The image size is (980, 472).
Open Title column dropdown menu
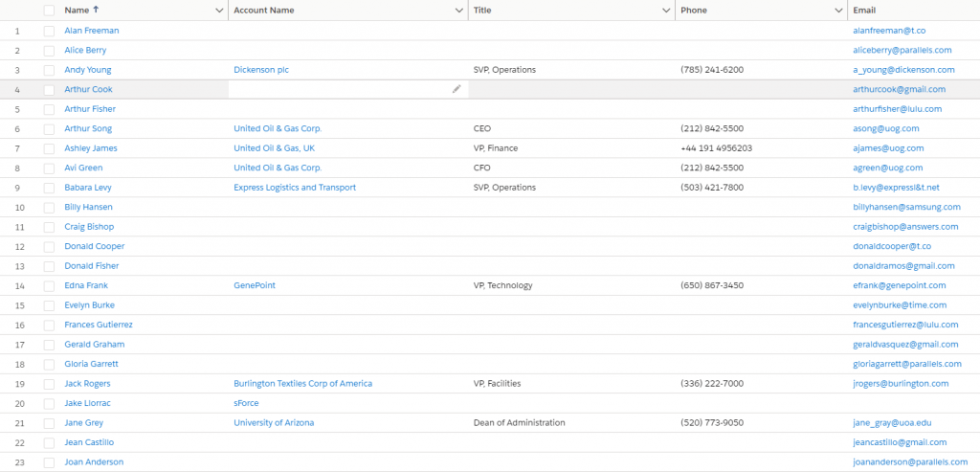point(666,11)
